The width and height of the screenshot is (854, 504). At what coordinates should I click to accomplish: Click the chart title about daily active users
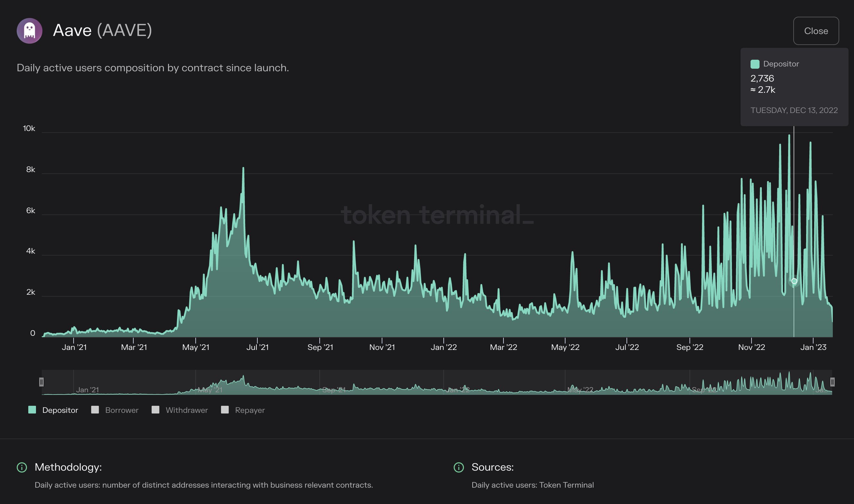click(x=153, y=68)
